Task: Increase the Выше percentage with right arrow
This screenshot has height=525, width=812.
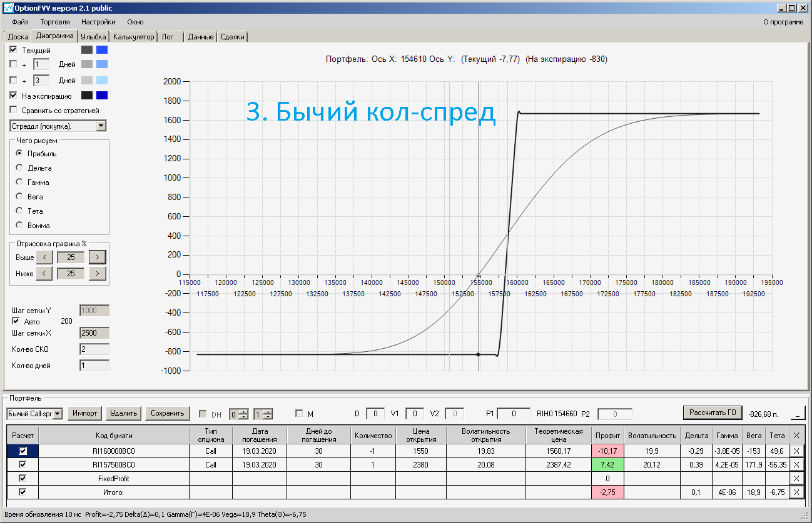Action: click(x=97, y=257)
